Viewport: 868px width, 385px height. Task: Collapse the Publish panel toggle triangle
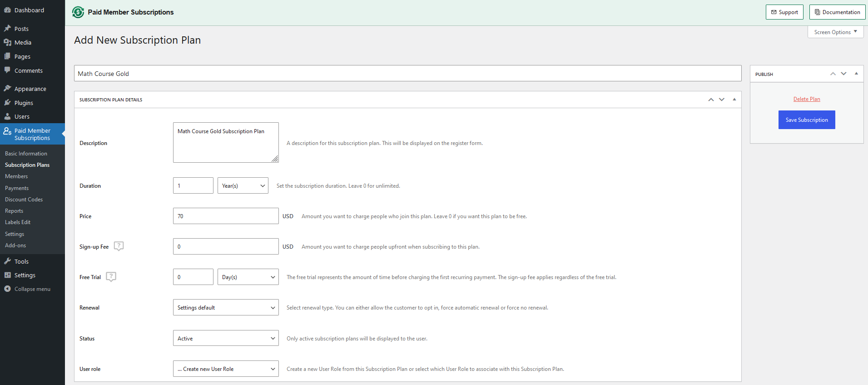click(x=856, y=74)
